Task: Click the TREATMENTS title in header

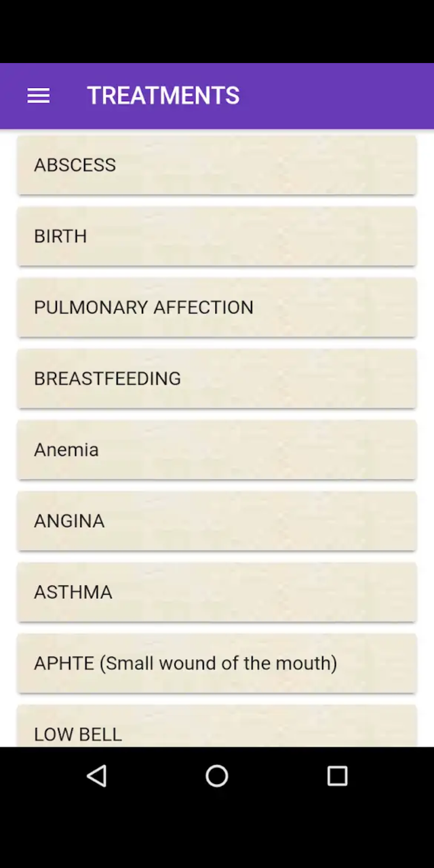Action: point(163,96)
